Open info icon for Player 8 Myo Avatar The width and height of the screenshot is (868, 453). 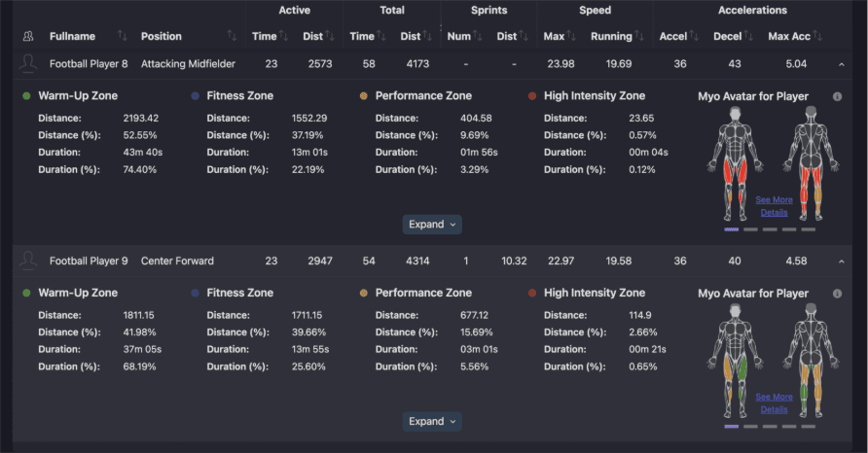click(x=837, y=97)
